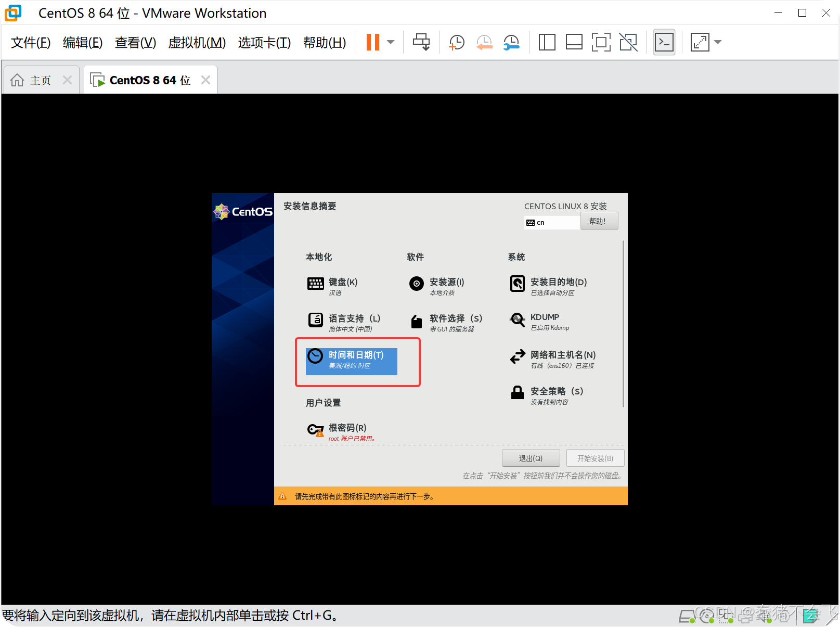Close the 主页 tab

(67, 80)
